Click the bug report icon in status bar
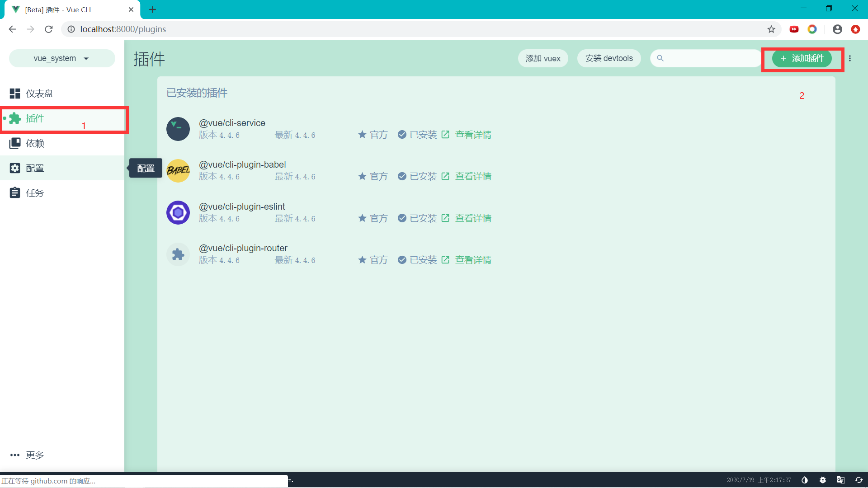This screenshot has height=488, width=868. tap(823, 480)
